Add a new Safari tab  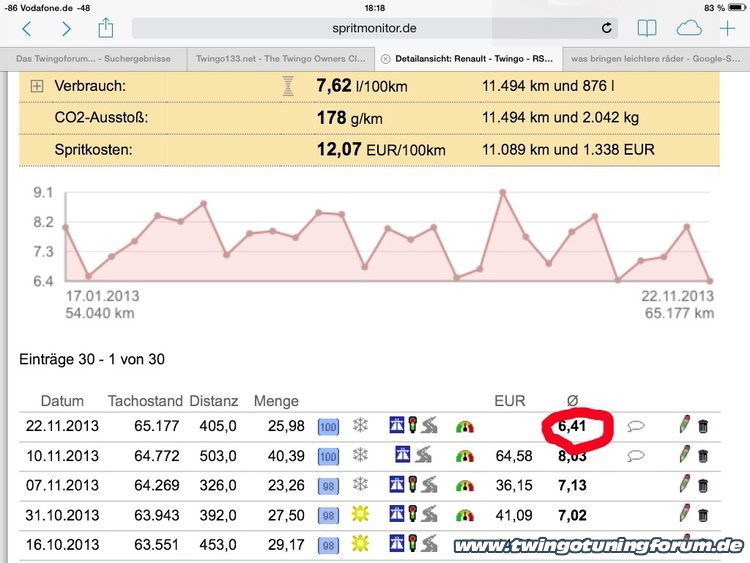tap(728, 28)
